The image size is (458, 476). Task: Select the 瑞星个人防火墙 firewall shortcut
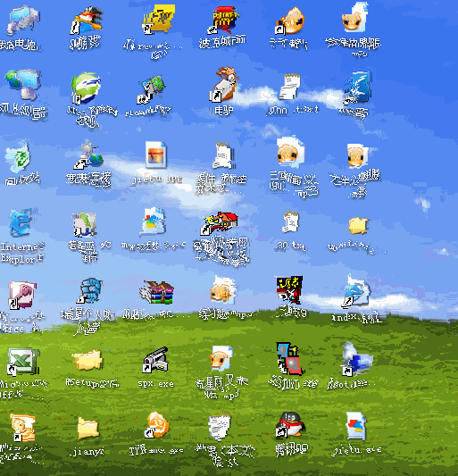pos(89,291)
